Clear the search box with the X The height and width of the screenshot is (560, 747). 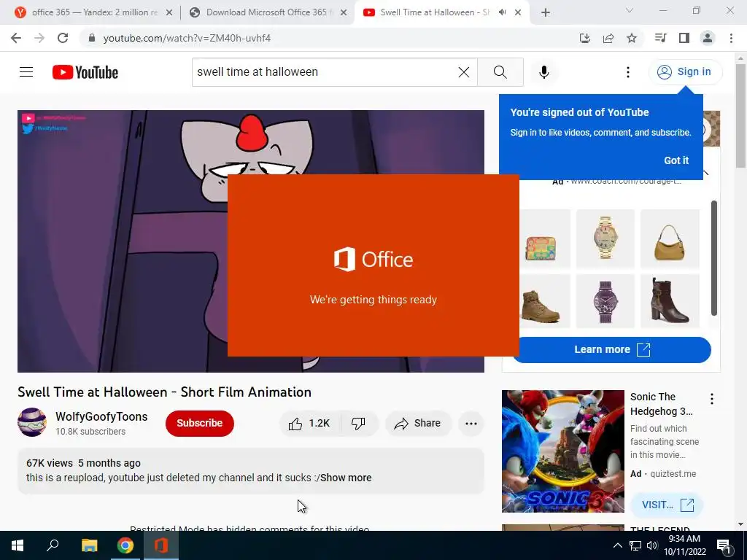tap(463, 72)
